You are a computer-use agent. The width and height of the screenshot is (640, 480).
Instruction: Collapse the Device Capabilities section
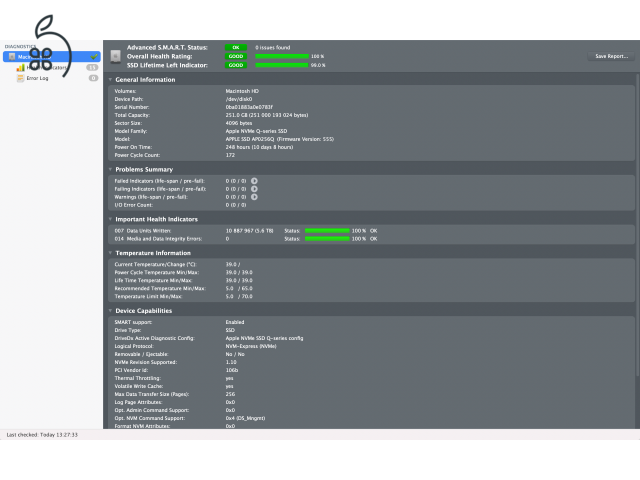(x=110, y=311)
